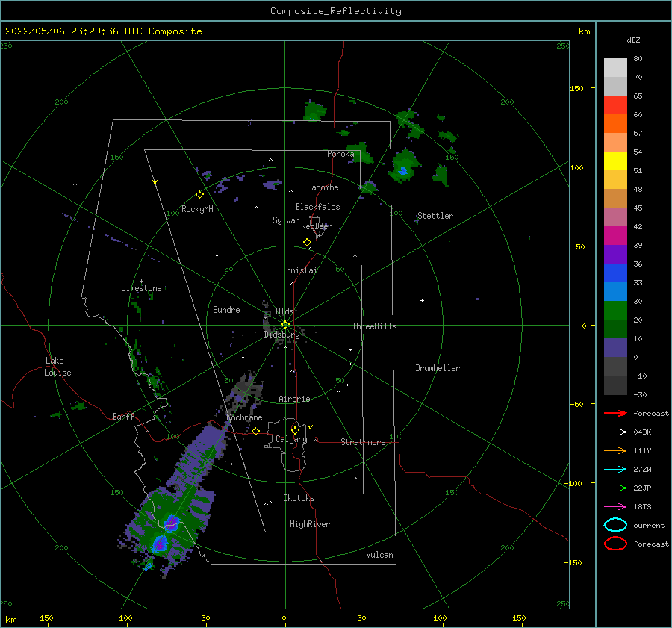The height and width of the screenshot is (628, 672).
Task: Click the purple 39 dBZ color swatch
Action: (615, 254)
